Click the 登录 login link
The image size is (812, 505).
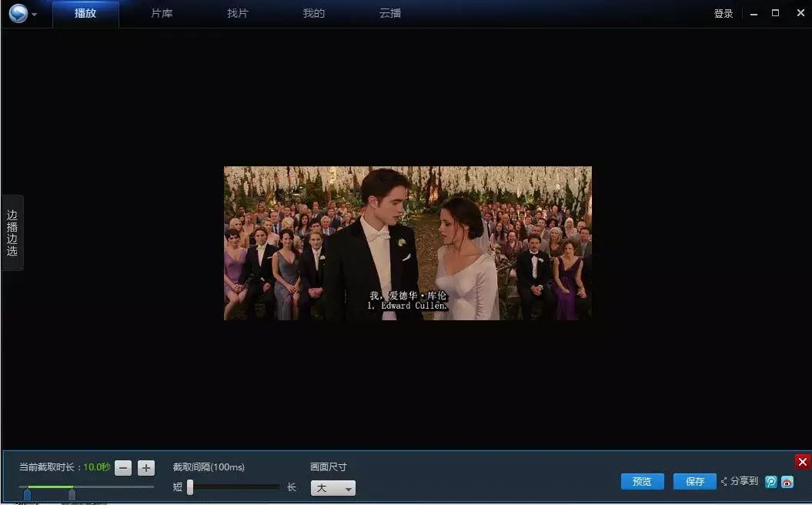pyautogui.click(x=723, y=14)
